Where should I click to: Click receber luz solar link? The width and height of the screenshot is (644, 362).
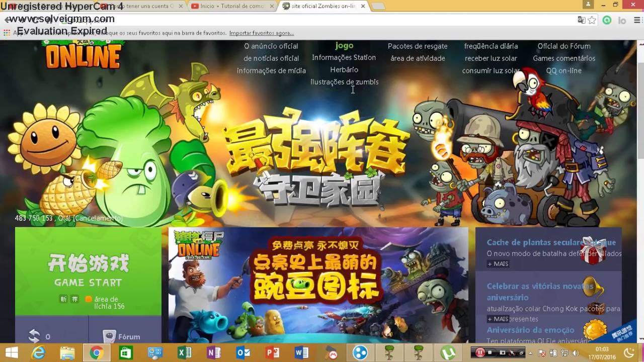[x=491, y=58]
